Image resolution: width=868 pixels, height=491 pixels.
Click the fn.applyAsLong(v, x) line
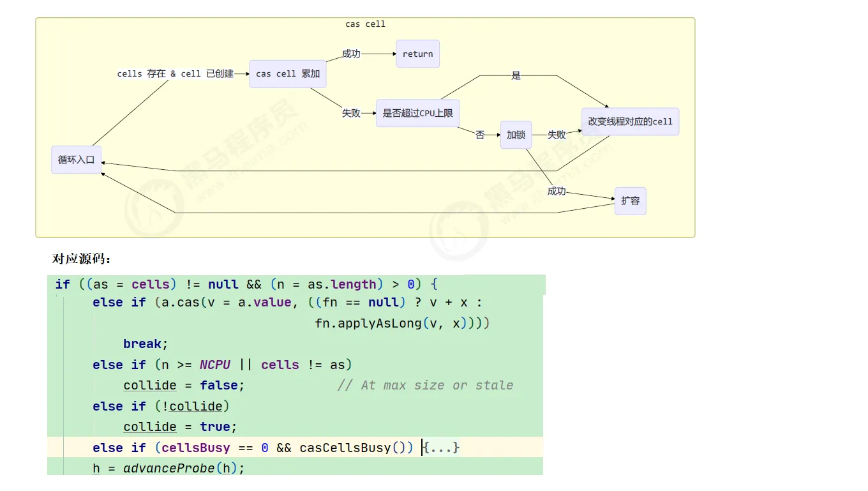[402, 323]
